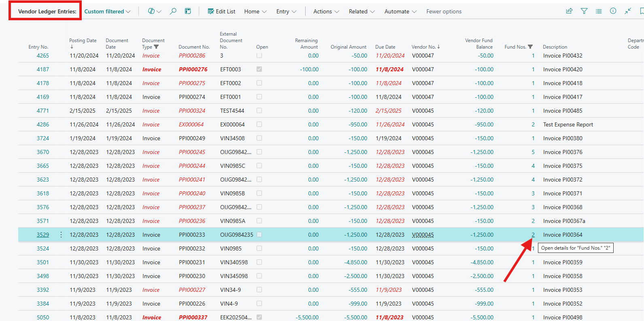This screenshot has width=644, height=321.
Task: Select document number EX000064
Action: tap(191, 124)
